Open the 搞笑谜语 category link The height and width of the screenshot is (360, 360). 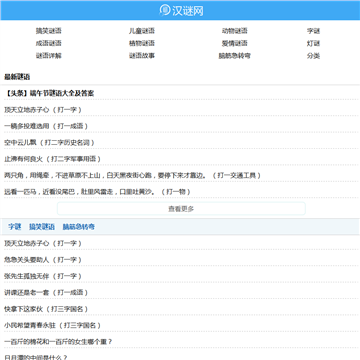coord(49,31)
